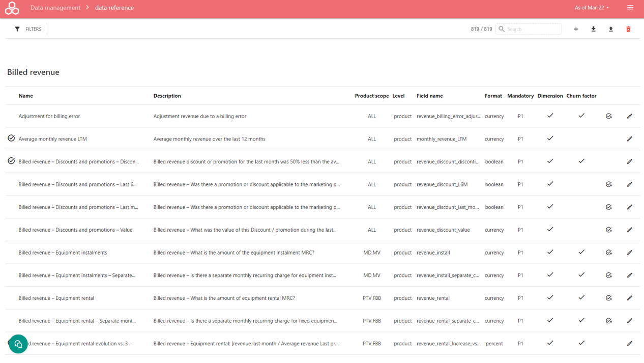Click into the Search input field
The image size is (644, 363).
click(533, 30)
